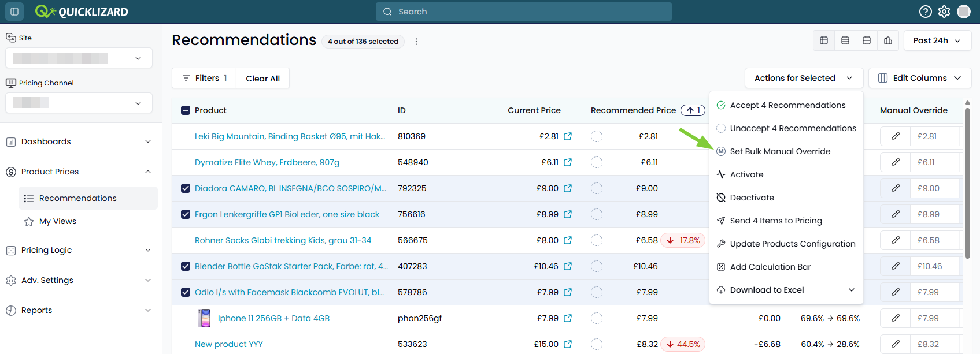The height and width of the screenshot is (354, 980).
Task: Select Accept 4 Recommendations menu entry
Action: [x=787, y=105]
